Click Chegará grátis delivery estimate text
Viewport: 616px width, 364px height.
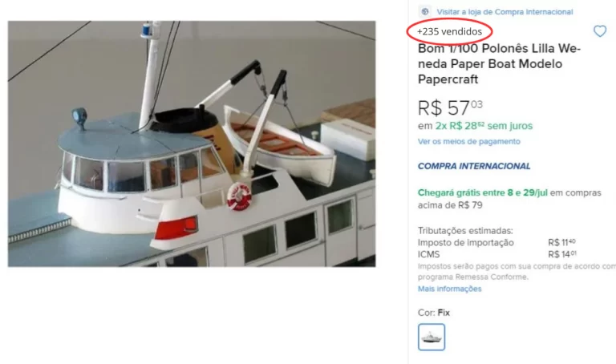(x=509, y=199)
